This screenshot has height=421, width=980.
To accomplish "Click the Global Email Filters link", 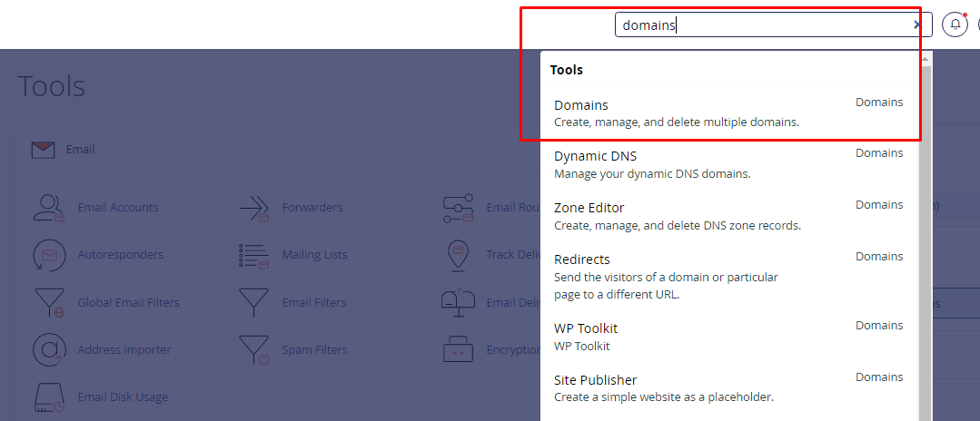I will click(x=128, y=302).
